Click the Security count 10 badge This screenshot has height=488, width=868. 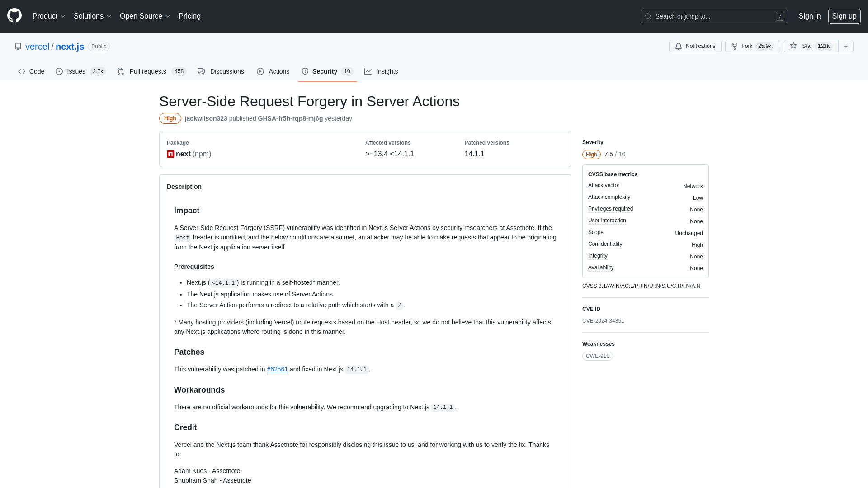coord(347,71)
